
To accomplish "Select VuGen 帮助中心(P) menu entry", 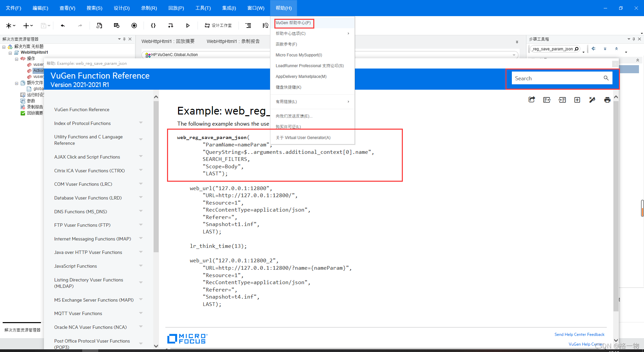I will [312, 23].
